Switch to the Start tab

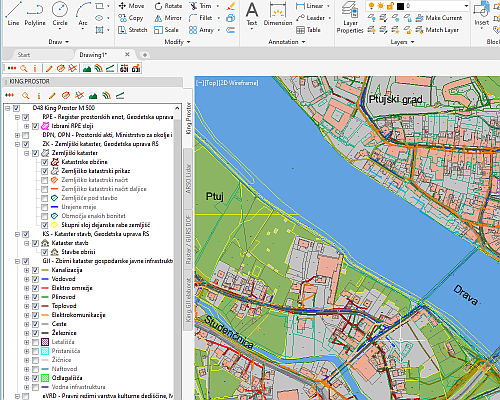(24, 55)
